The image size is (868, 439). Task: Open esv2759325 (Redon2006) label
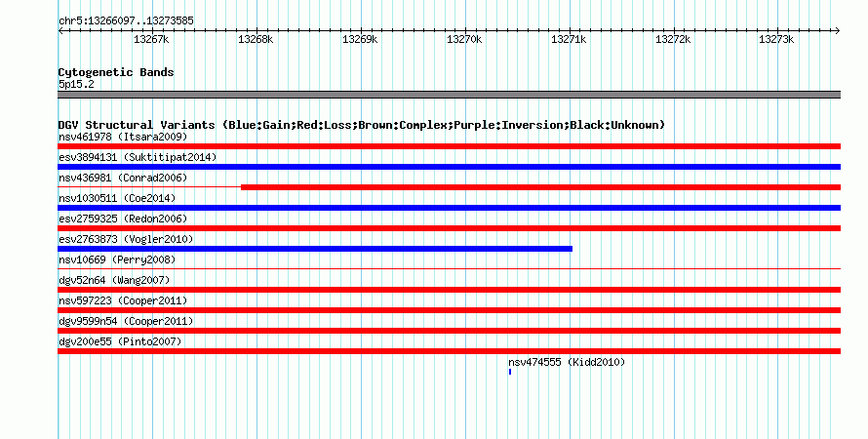pyautogui.click(x=123, y=219)
